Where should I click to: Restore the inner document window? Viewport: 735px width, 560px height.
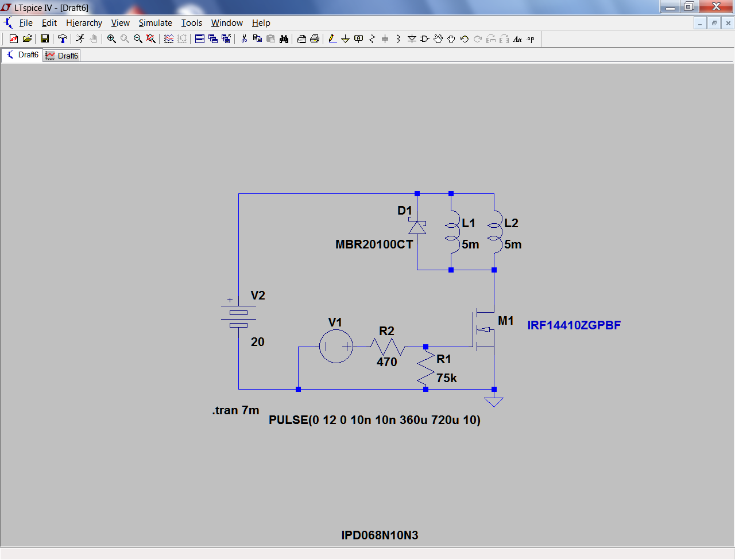[714, 23]
